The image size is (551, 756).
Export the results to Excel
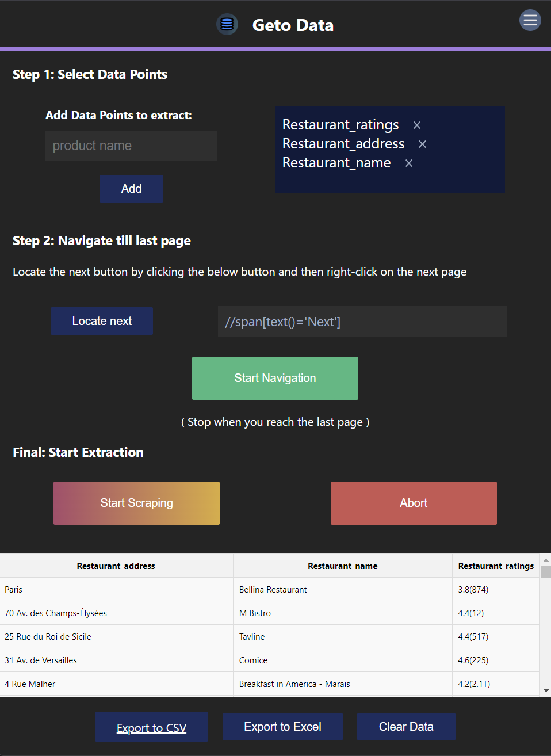282,727
